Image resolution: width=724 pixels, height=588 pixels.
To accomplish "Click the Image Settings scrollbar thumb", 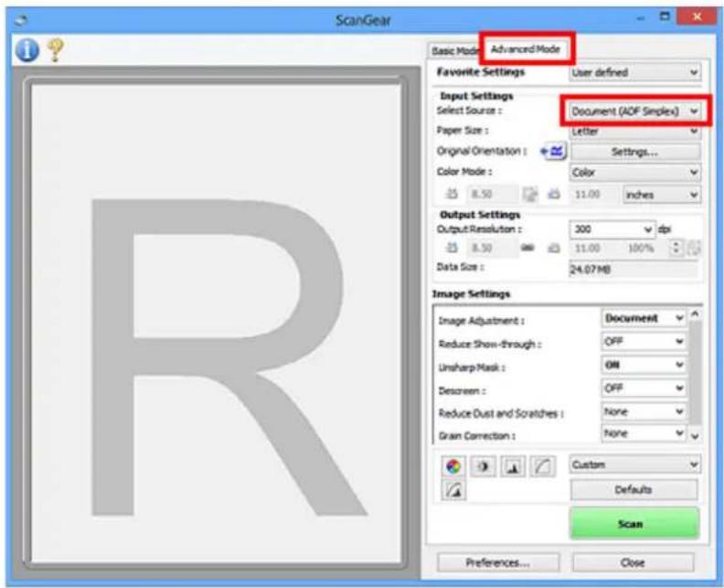I will click(695, 373).
